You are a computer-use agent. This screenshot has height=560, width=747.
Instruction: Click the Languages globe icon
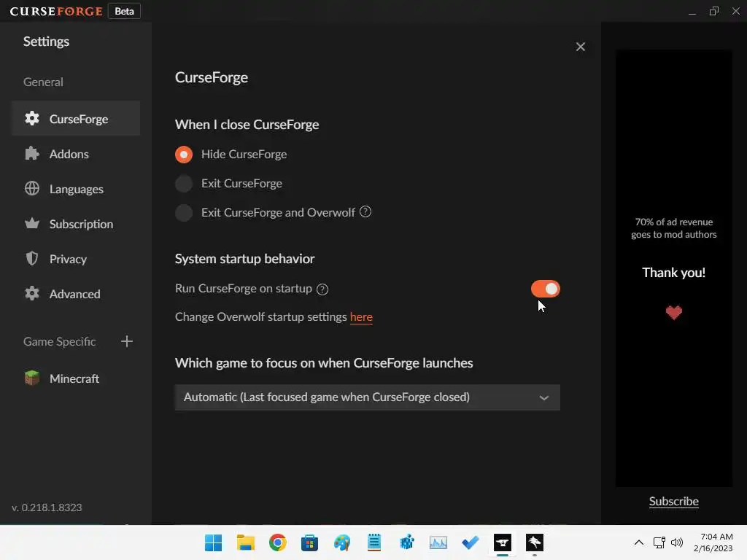pos(32,189)
